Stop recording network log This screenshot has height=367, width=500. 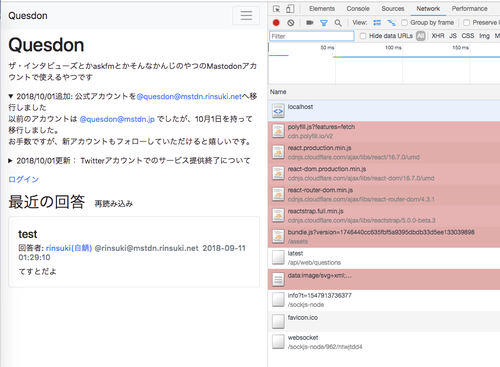pyautogui.click(x=276, y=23)
